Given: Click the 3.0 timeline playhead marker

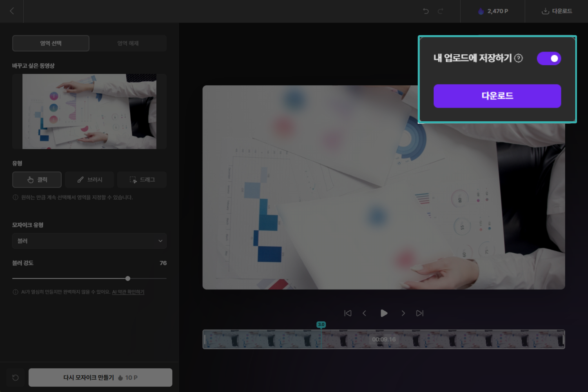Looking at the screenshot, I should [x=321, y=325].
